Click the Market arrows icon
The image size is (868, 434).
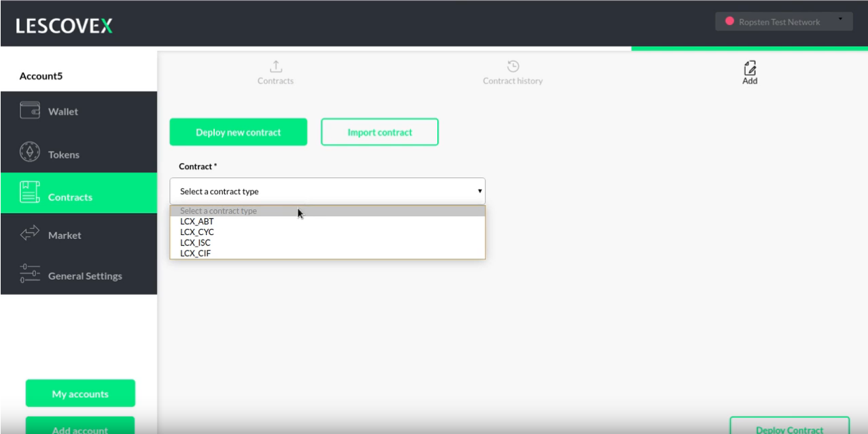click(x=30, y=234)
